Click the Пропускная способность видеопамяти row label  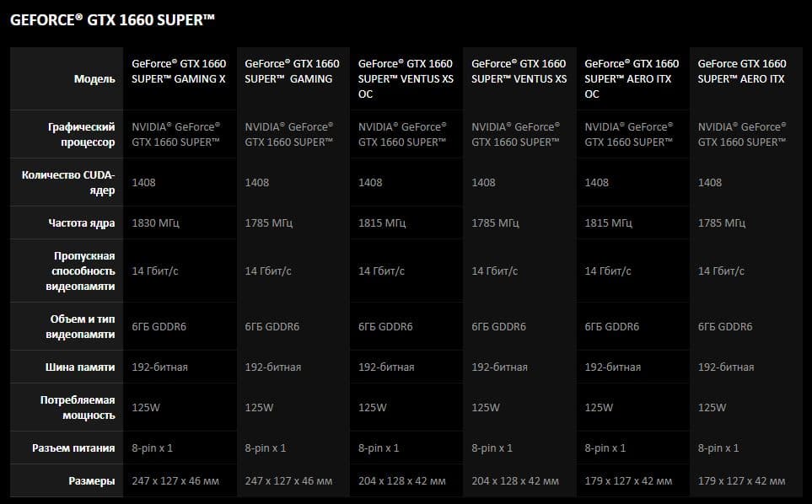click(x=82, y=271)
